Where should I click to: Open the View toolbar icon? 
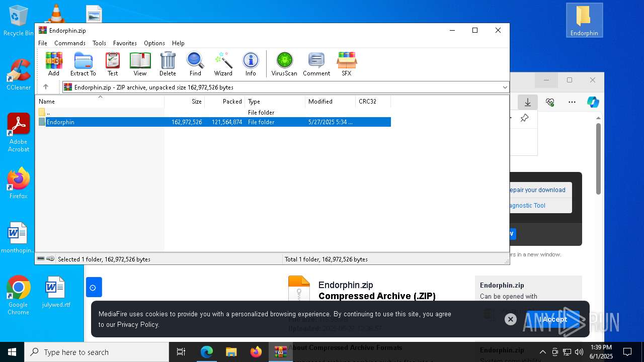point(140,64)
